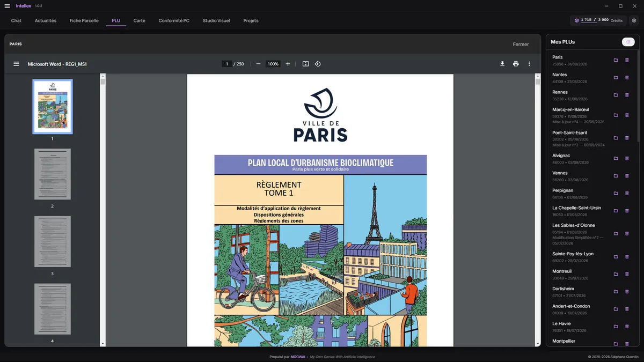Select the PLU tab
This screenshot has height=362, width=644.
click(116, 20)
